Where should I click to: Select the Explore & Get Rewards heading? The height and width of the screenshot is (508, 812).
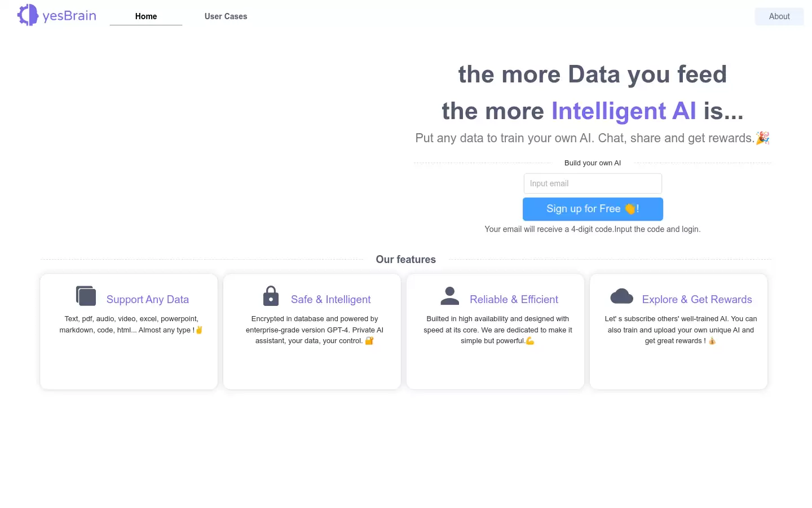point(697,300)
